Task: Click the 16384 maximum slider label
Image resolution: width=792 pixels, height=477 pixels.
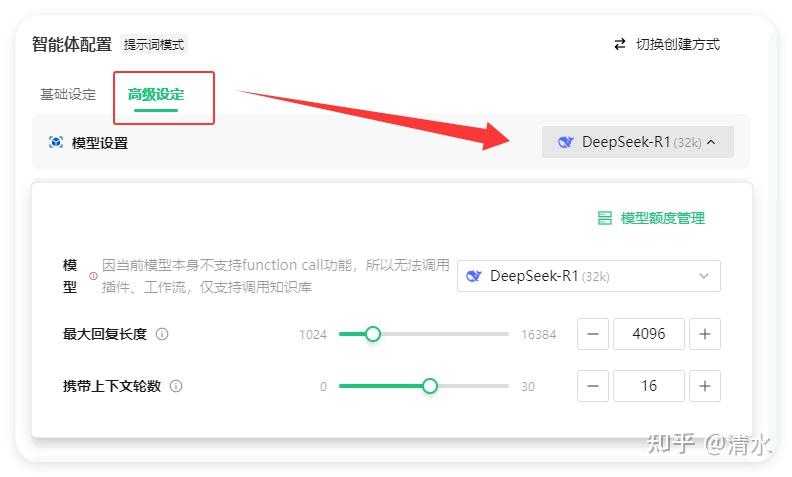Action: click(538, 335)
